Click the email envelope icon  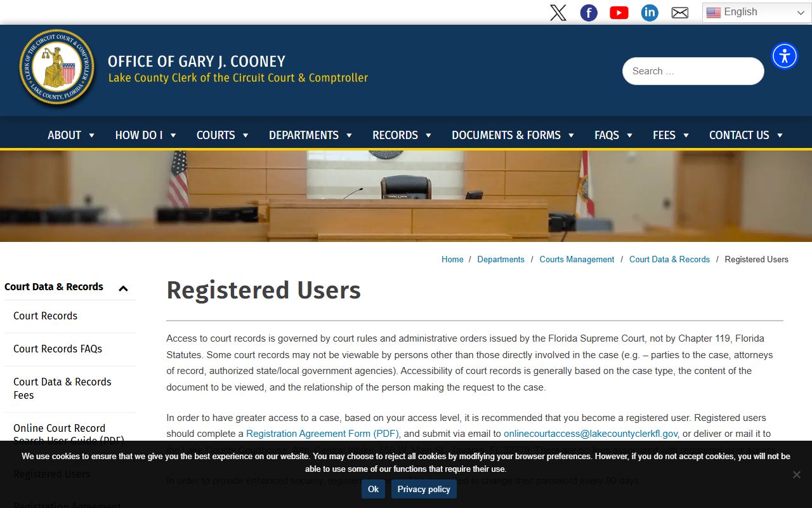coord(680,13)
